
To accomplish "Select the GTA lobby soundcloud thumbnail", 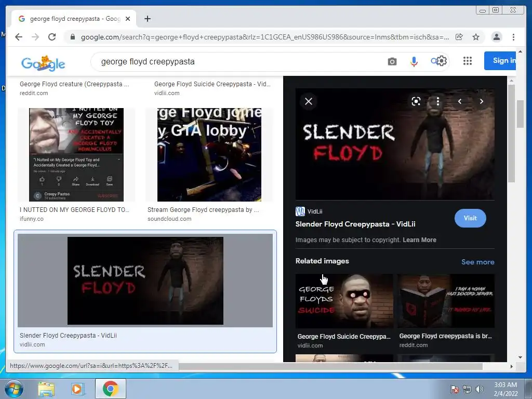I will [x=209, y=155].
